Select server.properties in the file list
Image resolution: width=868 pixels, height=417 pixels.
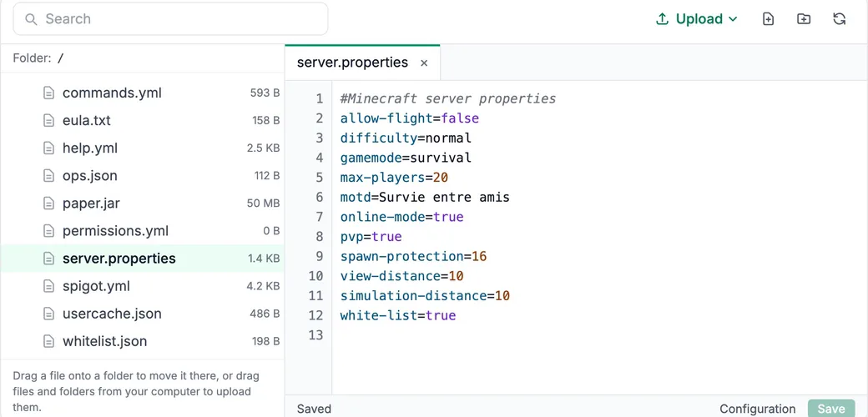[x=142, y=259]
